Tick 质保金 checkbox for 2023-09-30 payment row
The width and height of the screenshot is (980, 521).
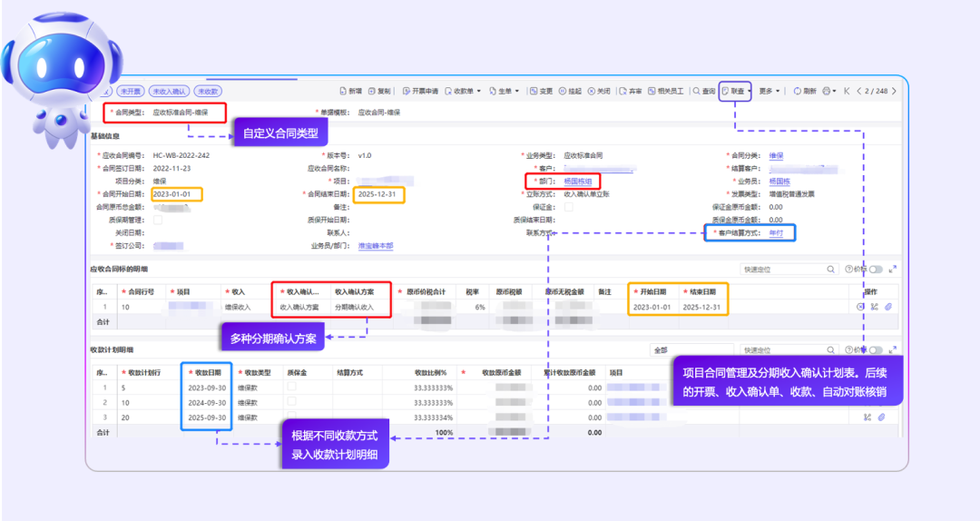click(292, 387)
